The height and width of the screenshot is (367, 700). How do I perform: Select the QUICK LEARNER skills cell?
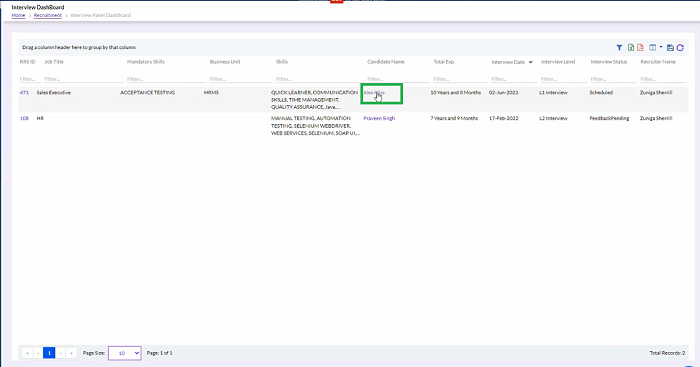tap(314, 100)
